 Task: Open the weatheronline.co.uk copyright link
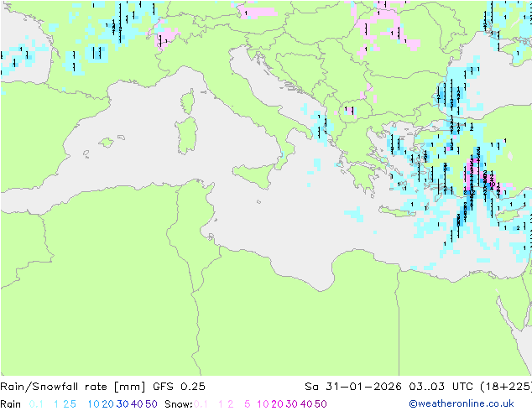coord(462,404)
